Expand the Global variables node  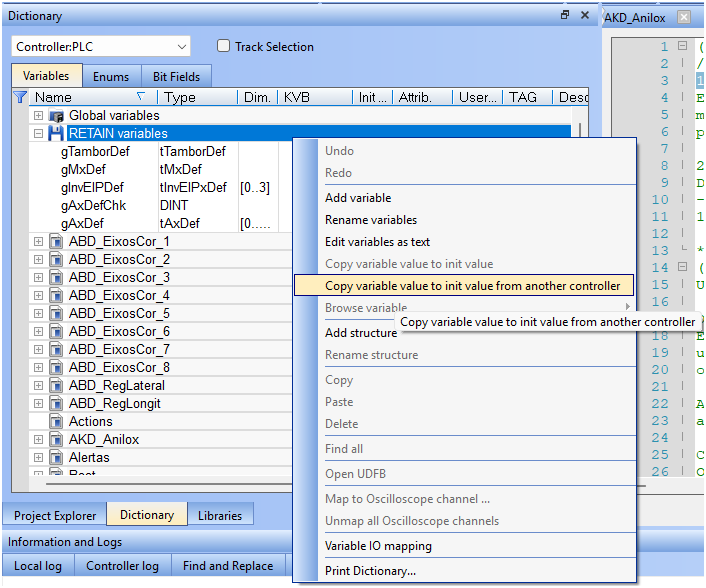coord(38,116)
